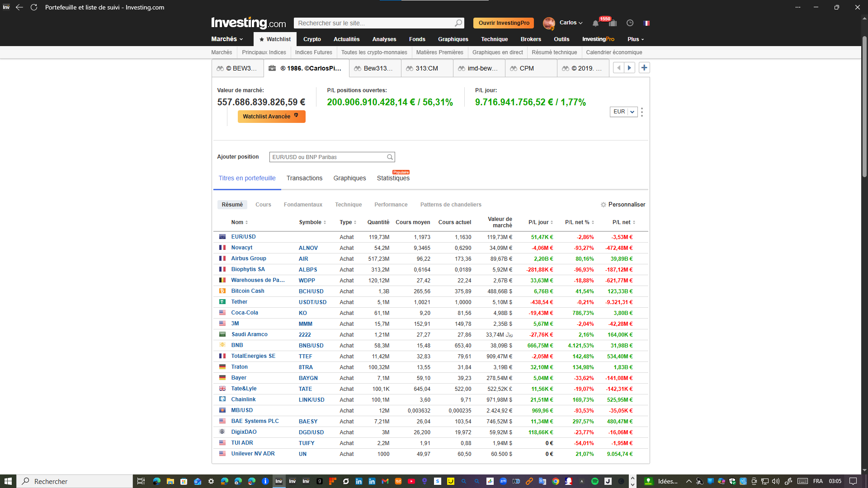Open the three-dot portfolio options menu
The width and height of the screenshot is (868, 488).
[x=642, y=112]
